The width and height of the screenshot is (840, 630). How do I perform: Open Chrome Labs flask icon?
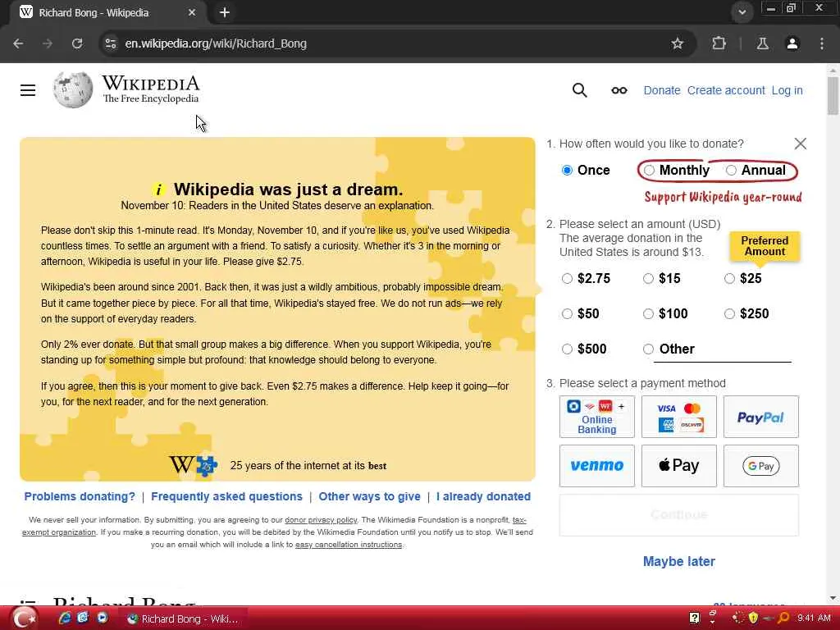[762, 43]
